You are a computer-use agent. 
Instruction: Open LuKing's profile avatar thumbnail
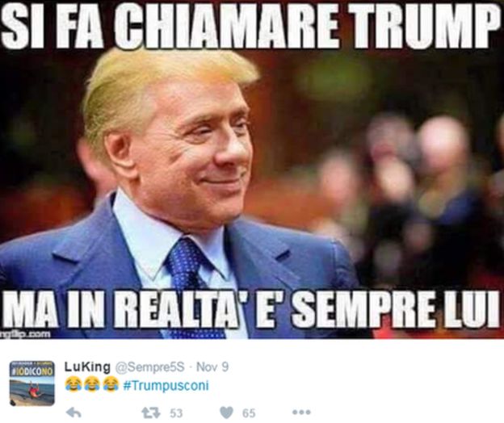click(x=31, y=383)
